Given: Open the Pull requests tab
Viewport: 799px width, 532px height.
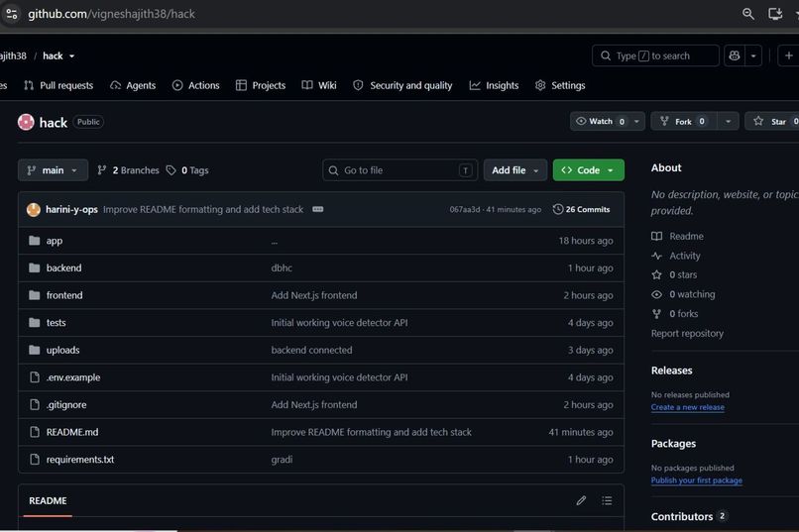Looking at the screenshot, I should 58,85.
